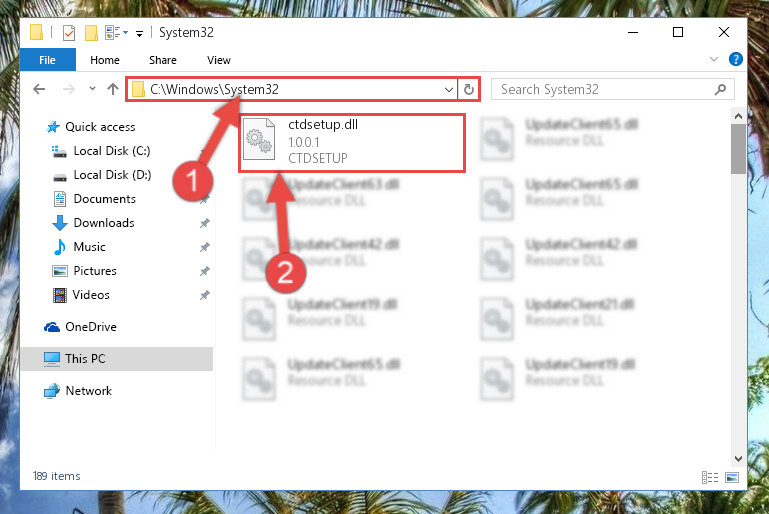This screenshot has height=514, width=769.
Task: Click the folder icon in title bar corner
Action: click(37, 33)
